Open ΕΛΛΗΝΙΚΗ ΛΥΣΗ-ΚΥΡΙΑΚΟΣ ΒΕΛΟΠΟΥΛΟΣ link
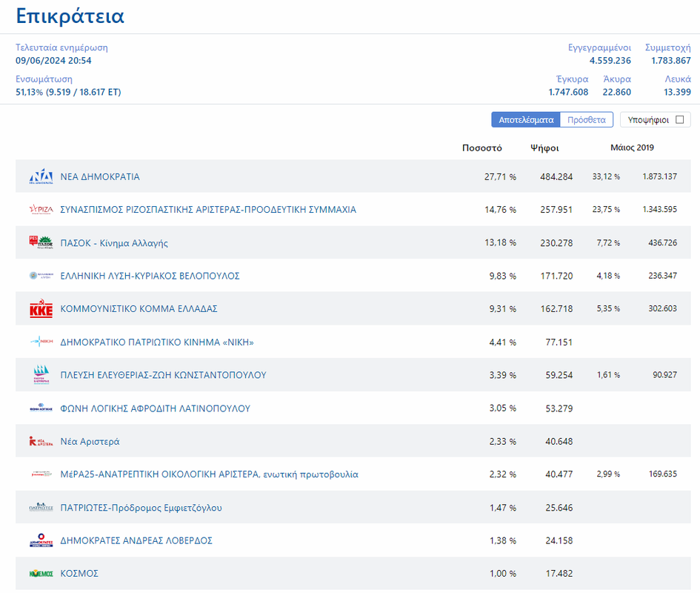This screenshot has width=700, height=593. (150, 276)
